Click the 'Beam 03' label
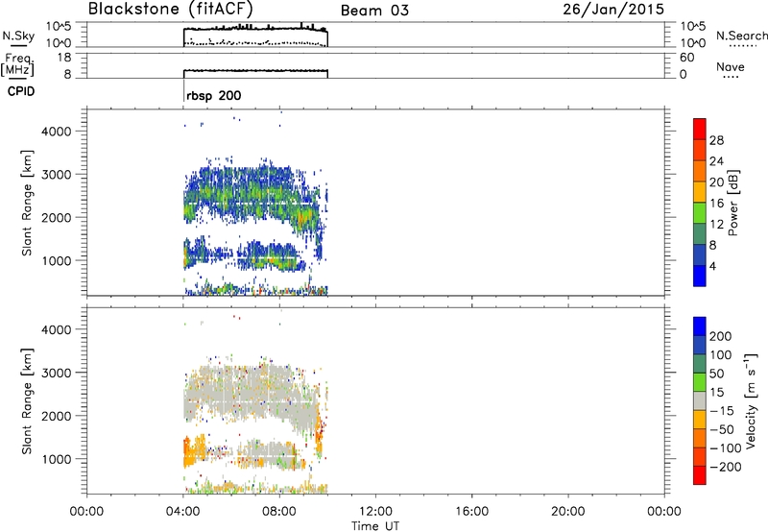 coord(374,11)
